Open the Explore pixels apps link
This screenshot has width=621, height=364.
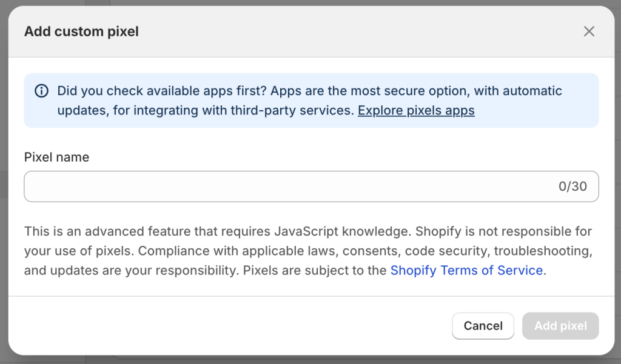(x=416, y=110)
